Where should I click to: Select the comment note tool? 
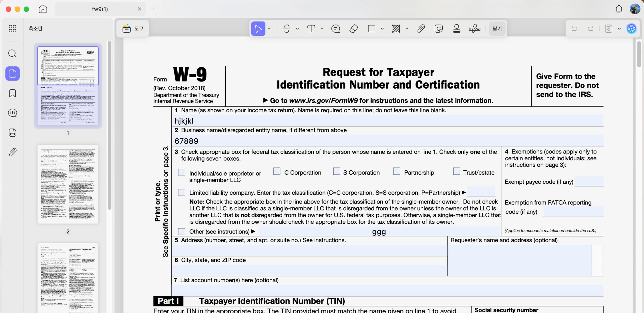click(x=336, y=28)
